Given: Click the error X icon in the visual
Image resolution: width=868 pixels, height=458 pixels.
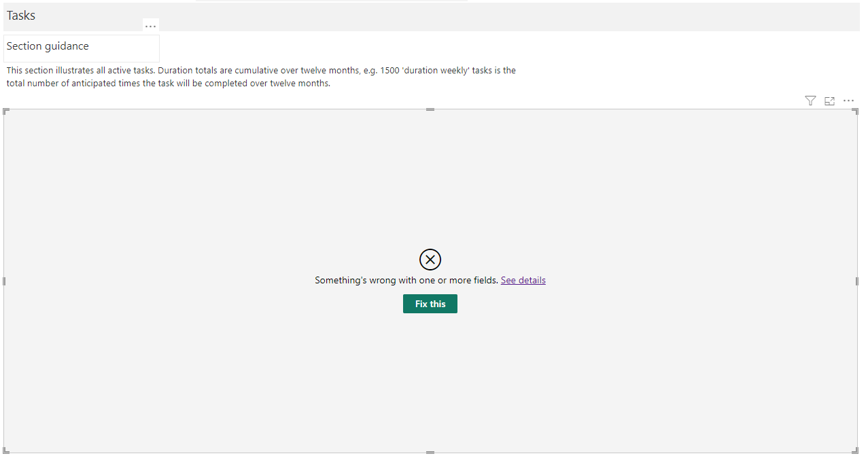Looking at the screenshot, I should (430, 259).
